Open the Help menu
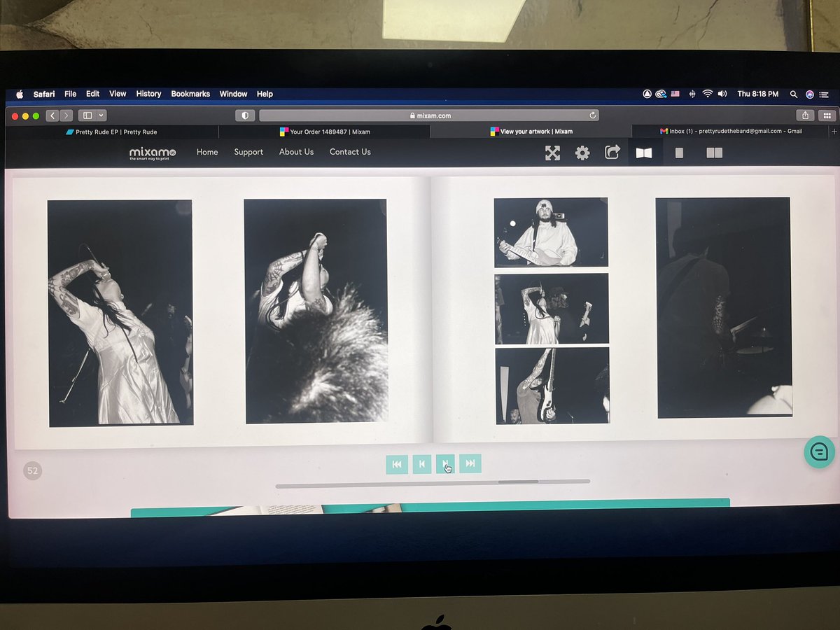The width and height of the screenshot is (840, 630). coord(265,94)
